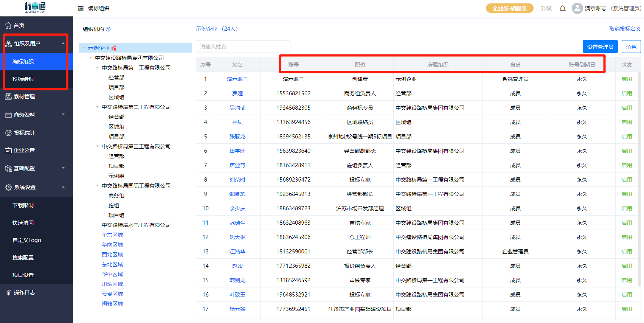Viewport: 644px width, 323px height.
Task: Collapse the 组织及用户 menu arrow
Action: coord(63,43)
